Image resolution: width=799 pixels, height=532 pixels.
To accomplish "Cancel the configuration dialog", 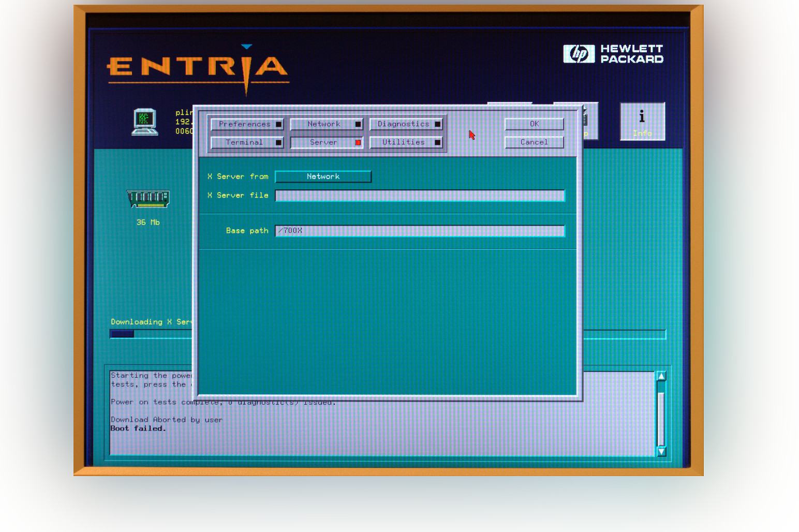I will 534,142.
